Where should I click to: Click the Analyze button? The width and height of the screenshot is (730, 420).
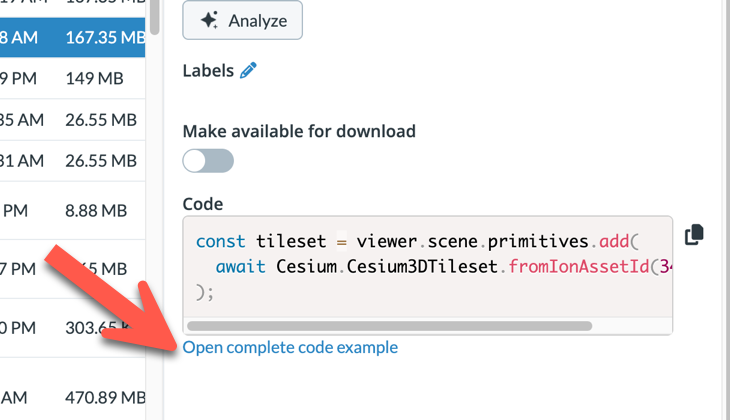pos(242,20)
